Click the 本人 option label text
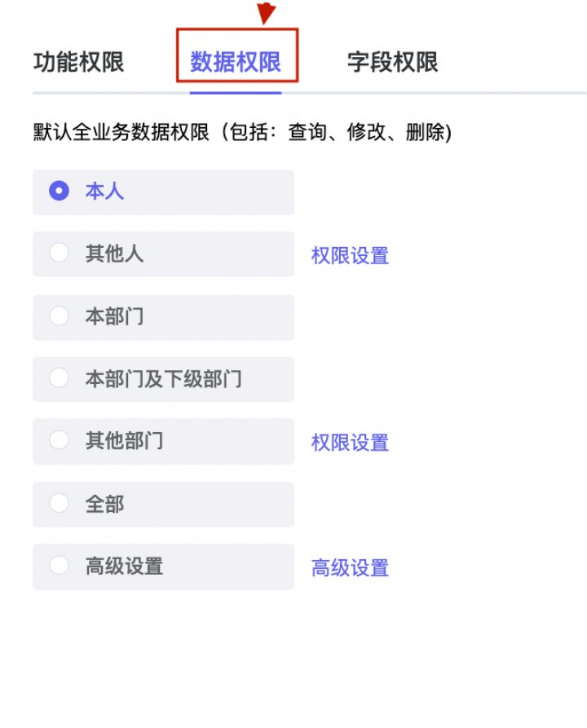Image resolution: width=587 pixels, height=728 pixels. [x=104, y=192]
